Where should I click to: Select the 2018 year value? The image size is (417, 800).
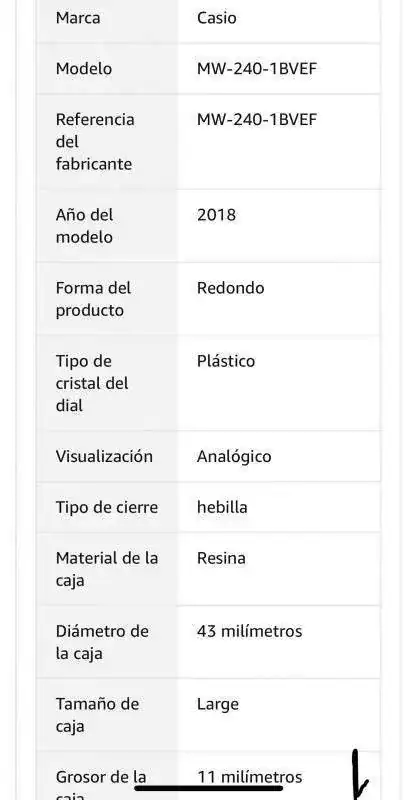click(x=216, y=215)
